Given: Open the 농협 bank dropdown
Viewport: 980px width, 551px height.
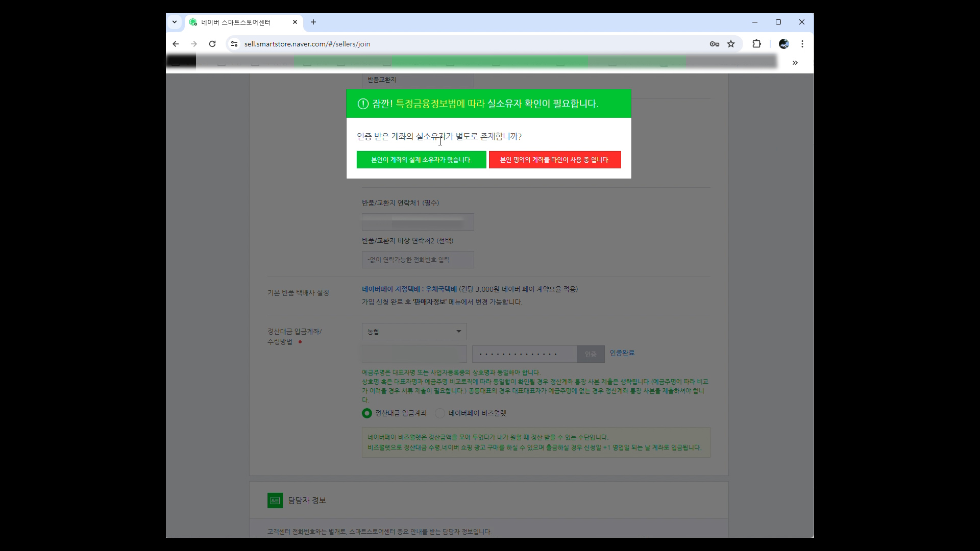Looking at the screenshot, I should [414, 332].
